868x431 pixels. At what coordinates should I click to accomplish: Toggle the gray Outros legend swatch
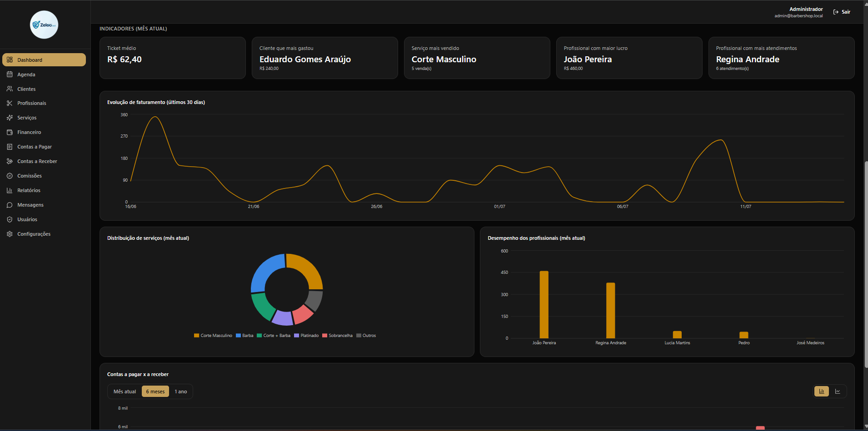click(x=359, y=336)
